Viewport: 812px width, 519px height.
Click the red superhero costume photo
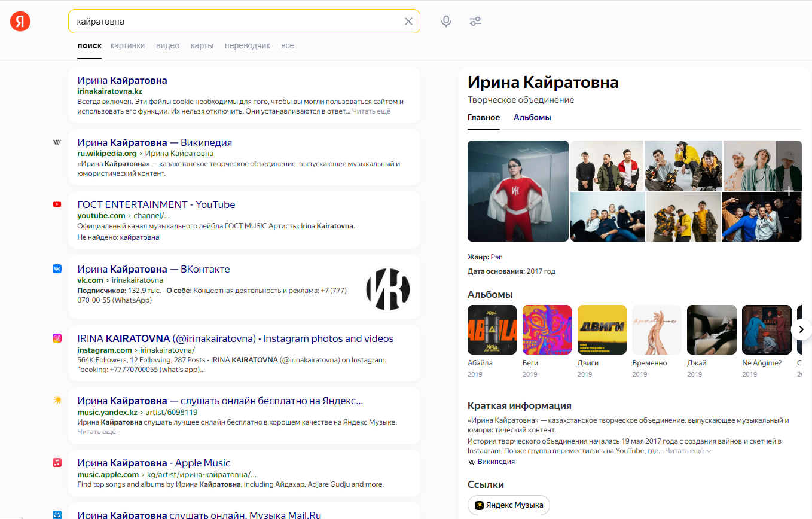pos(518,191)
